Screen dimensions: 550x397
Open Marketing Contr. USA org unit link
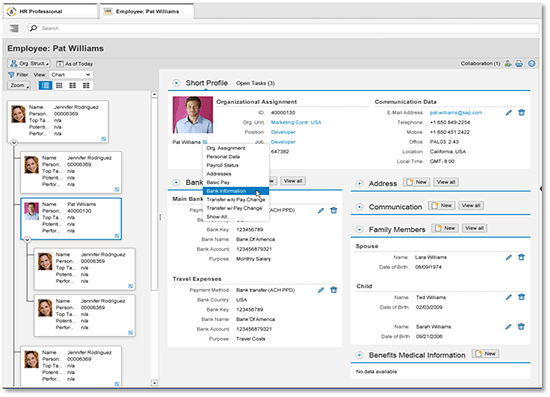coord(296,122)
